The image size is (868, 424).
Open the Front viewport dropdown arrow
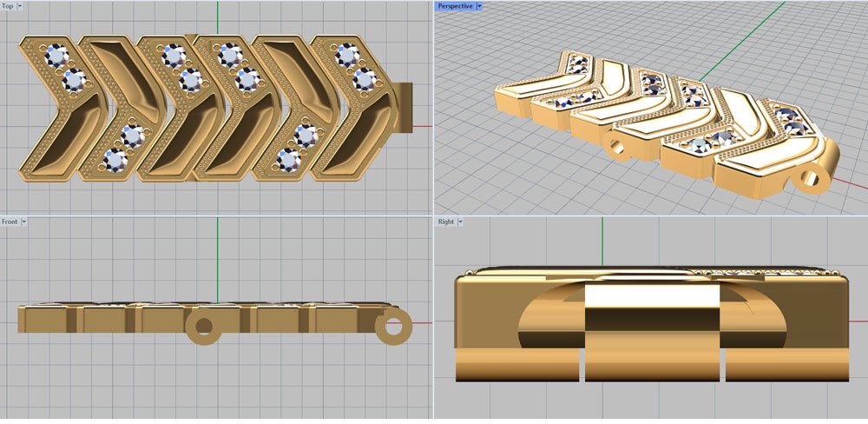[x=24, y=222]
